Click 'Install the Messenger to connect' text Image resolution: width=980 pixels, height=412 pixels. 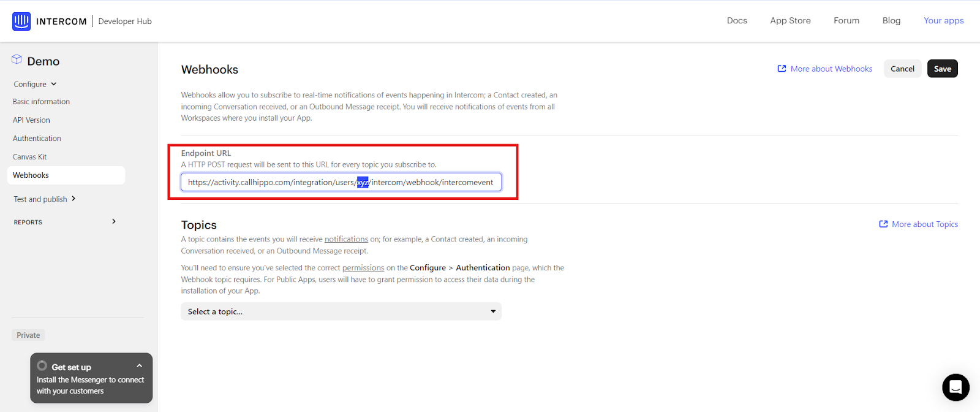click(x=90, y=380)
